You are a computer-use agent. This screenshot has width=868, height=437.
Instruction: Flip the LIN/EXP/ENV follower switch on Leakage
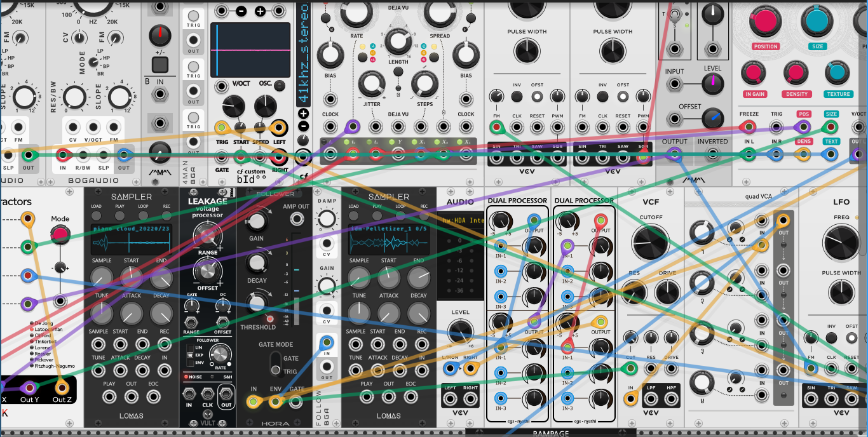[x=189, y=354]
